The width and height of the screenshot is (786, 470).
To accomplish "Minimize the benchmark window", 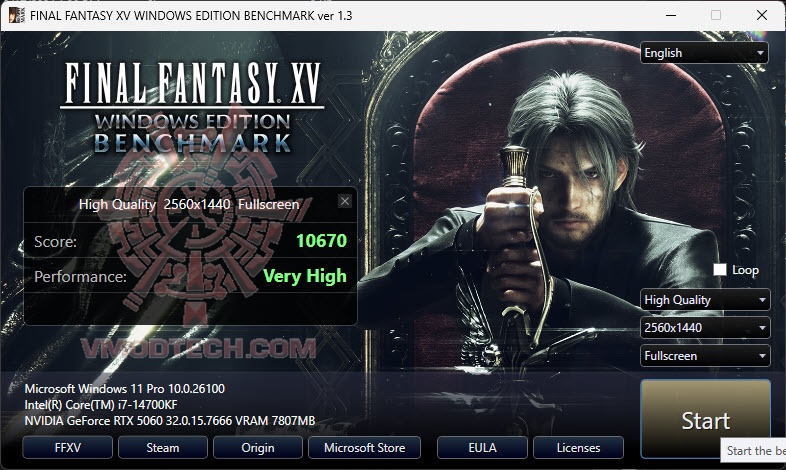I will (x=671, y=15).
